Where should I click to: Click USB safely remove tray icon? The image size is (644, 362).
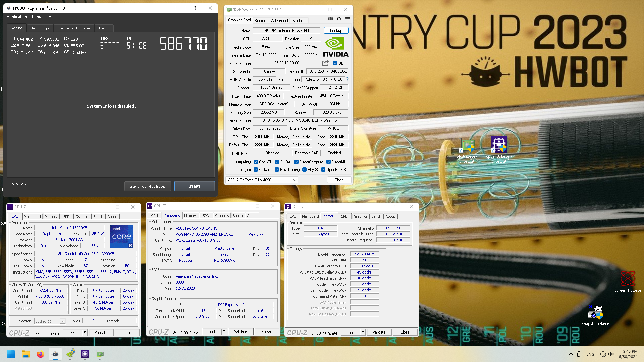click(579, 354)
